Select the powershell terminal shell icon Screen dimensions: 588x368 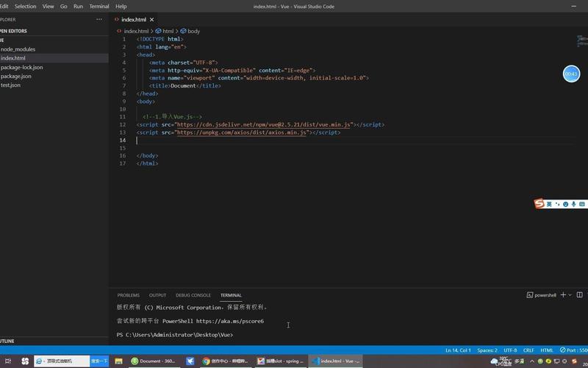[530, 295]
